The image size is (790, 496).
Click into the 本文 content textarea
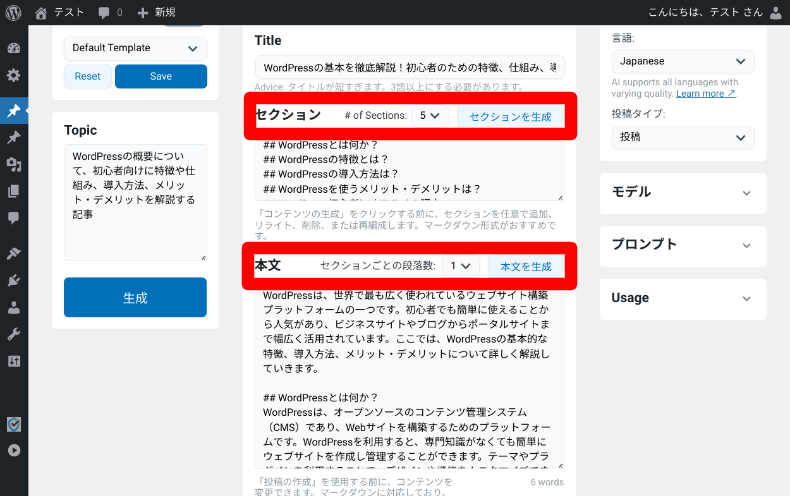[x=410, y=379]
